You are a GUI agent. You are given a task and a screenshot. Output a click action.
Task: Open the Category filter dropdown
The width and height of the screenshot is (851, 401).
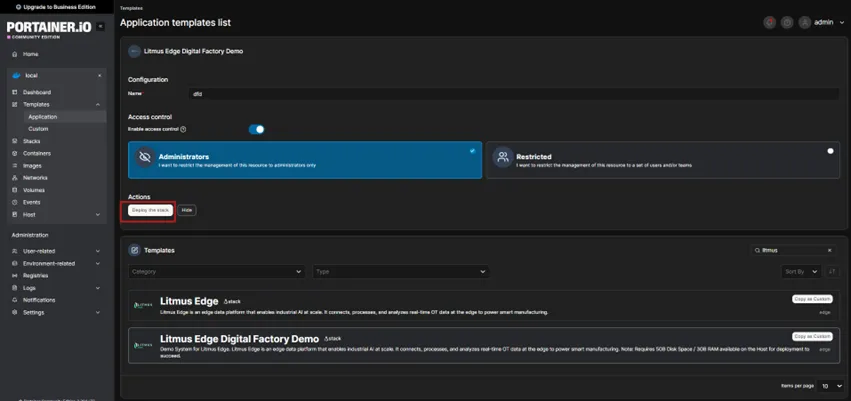(217, 271)
